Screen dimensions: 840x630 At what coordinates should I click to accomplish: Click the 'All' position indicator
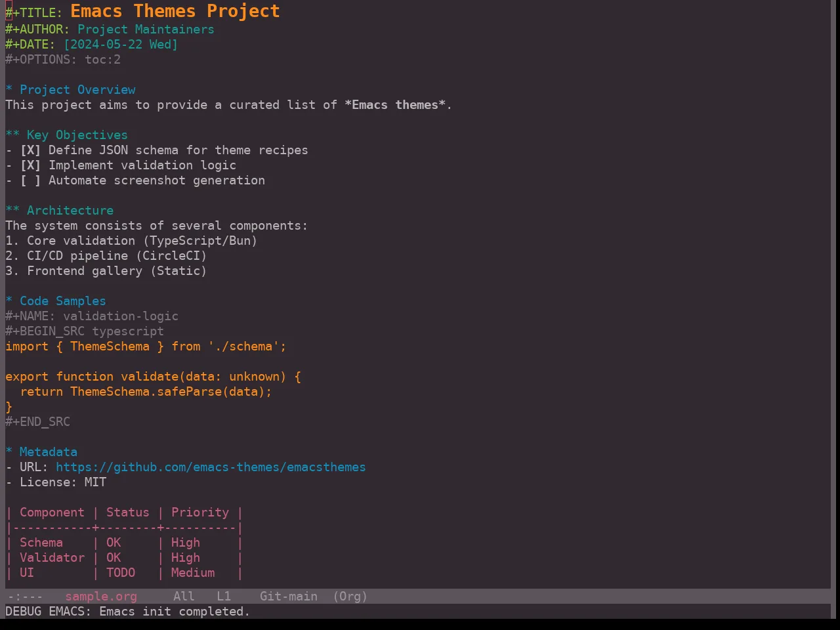pos(184,597)
